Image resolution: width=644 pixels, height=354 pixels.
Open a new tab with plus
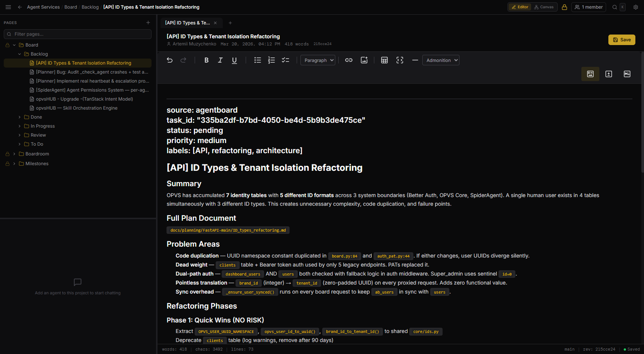230,23
